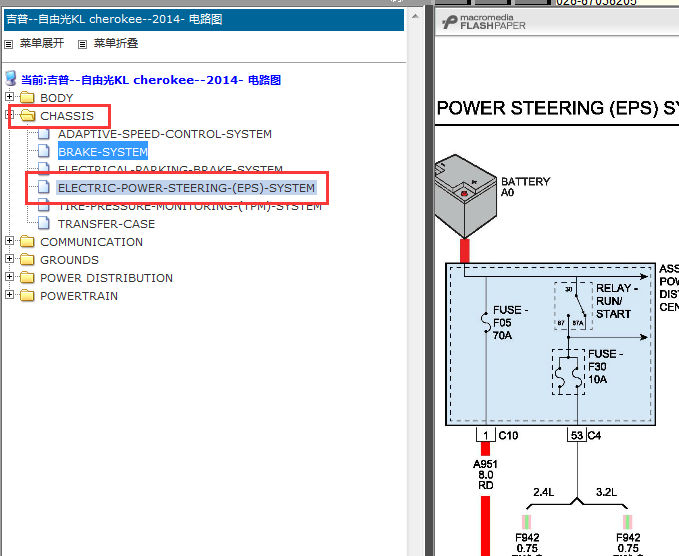This screenshot has width=679, height=556.
Task: Click the root computer icon beside 当前
Action: (11, 79)
